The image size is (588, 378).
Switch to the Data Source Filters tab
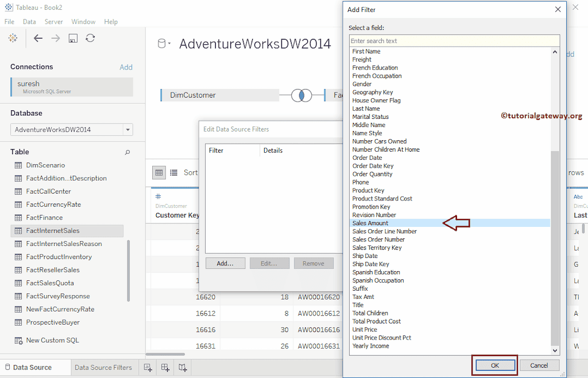coord(104,367)
